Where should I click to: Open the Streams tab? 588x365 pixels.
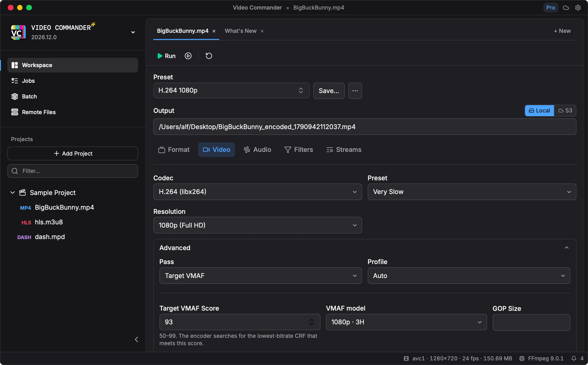(x=344, y=150)
